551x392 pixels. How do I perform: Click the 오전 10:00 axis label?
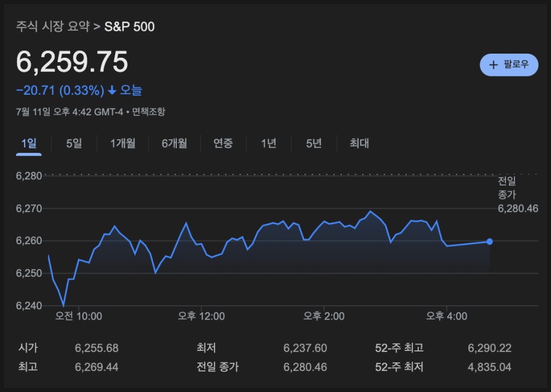point(78,316)
